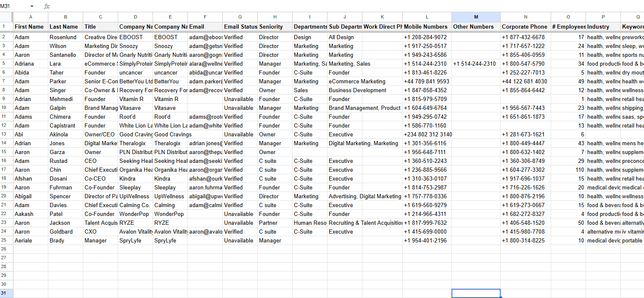Click the WonderPop company cell in column D
The height and width of the screenshot is (298, 644).
(135, 214)
